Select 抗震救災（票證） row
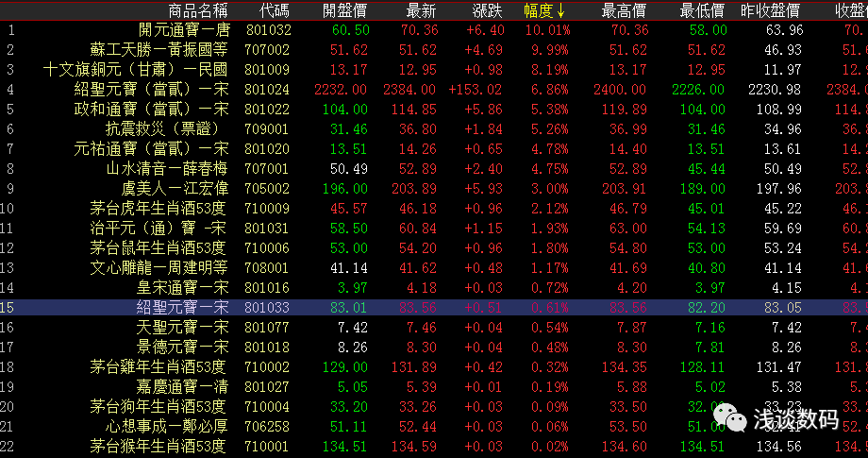This screenshot has height=458, width=868. [434, 129]
